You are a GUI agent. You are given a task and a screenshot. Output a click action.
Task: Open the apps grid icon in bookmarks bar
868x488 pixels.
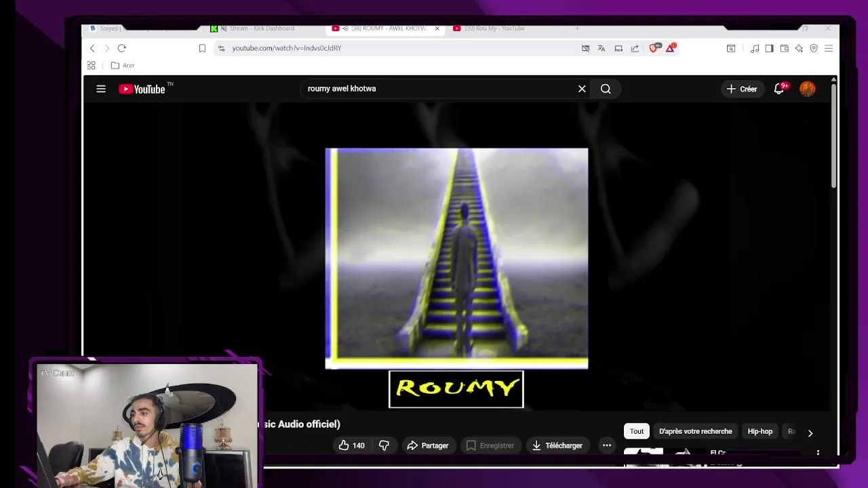click(91, 65)
